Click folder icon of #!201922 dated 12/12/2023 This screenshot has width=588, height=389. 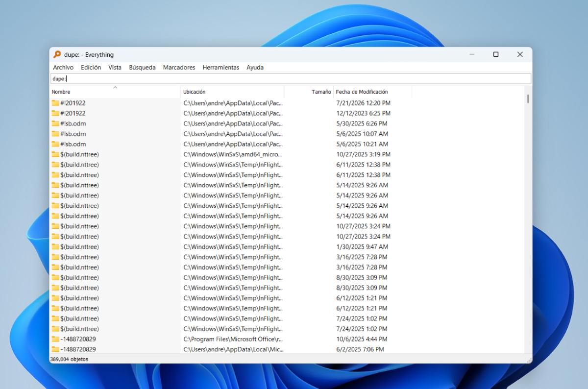coord(55,113)
